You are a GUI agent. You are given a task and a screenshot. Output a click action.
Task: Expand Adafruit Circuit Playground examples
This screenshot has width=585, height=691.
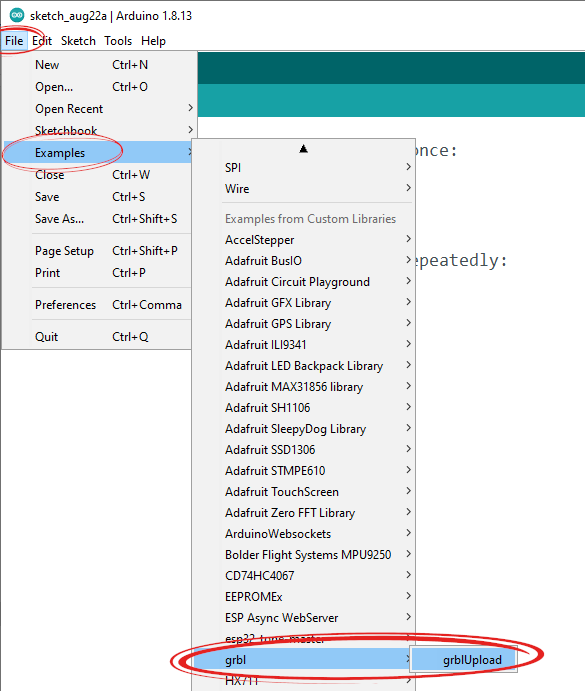[x=303, y=282]
